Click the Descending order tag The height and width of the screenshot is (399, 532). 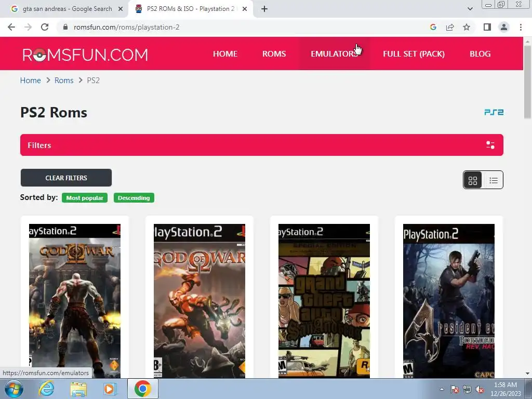tap(134, 198)
